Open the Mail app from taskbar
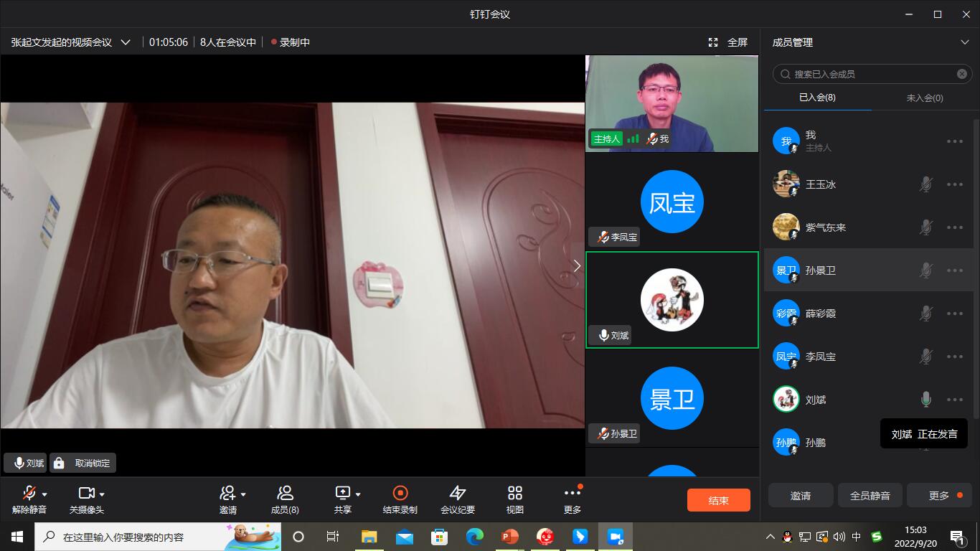The image size is (980, 551). click(x=405, y=537)
